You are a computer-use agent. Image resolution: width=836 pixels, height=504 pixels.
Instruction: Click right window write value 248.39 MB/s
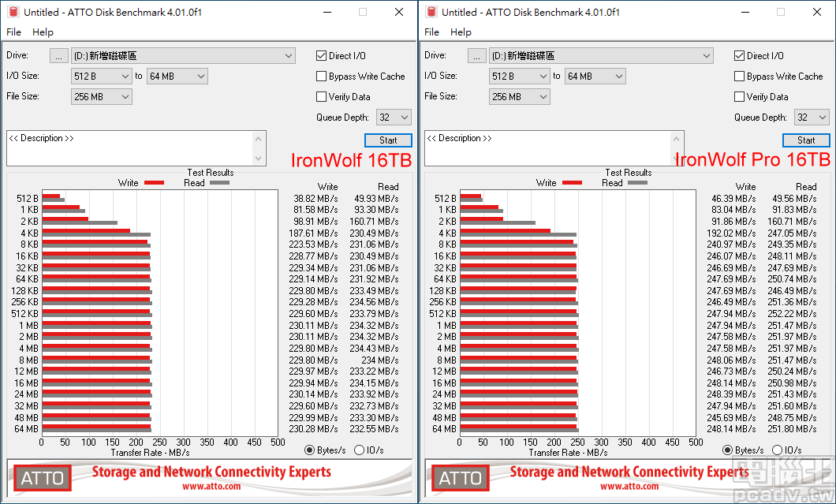tap(732, 394)
